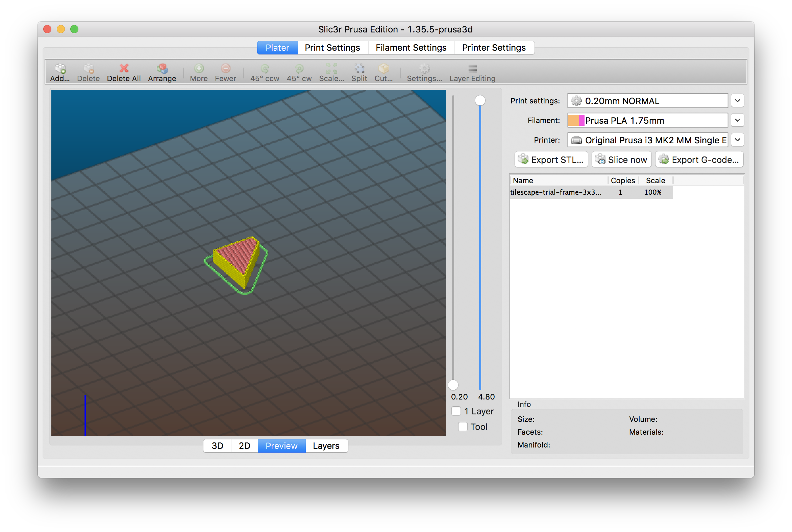792x532 pixels.
Task: Switch to the Plater tab
Action: [x=277, y=48]
